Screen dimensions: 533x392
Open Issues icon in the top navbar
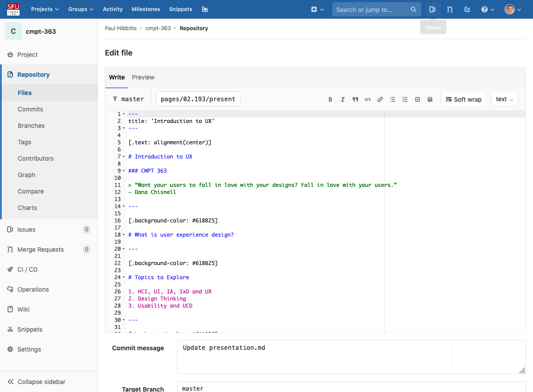point(433,9)
